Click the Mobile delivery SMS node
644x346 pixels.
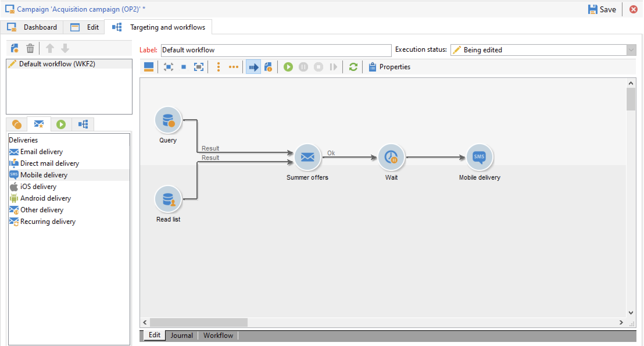click(x=479, y=157)
